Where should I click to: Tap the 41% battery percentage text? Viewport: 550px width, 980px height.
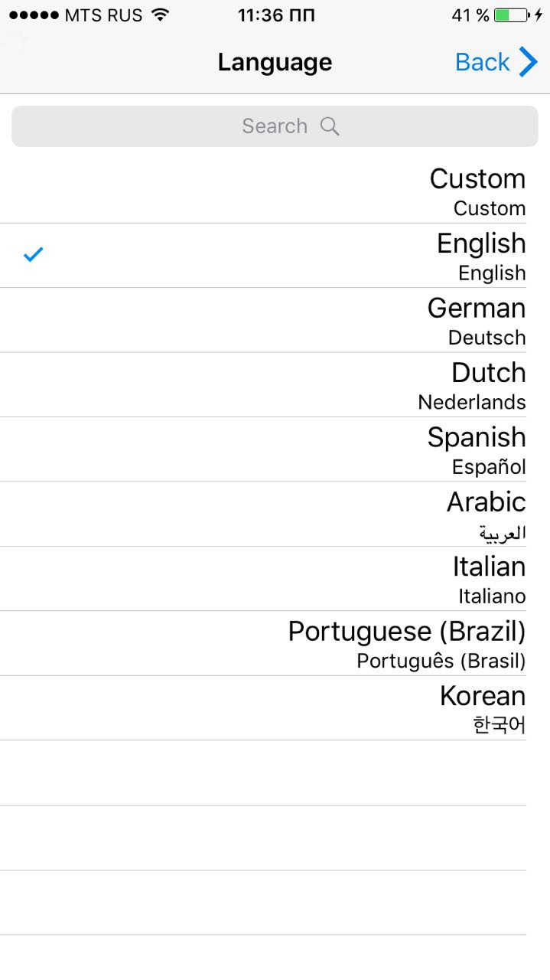(x=470, y=15)
